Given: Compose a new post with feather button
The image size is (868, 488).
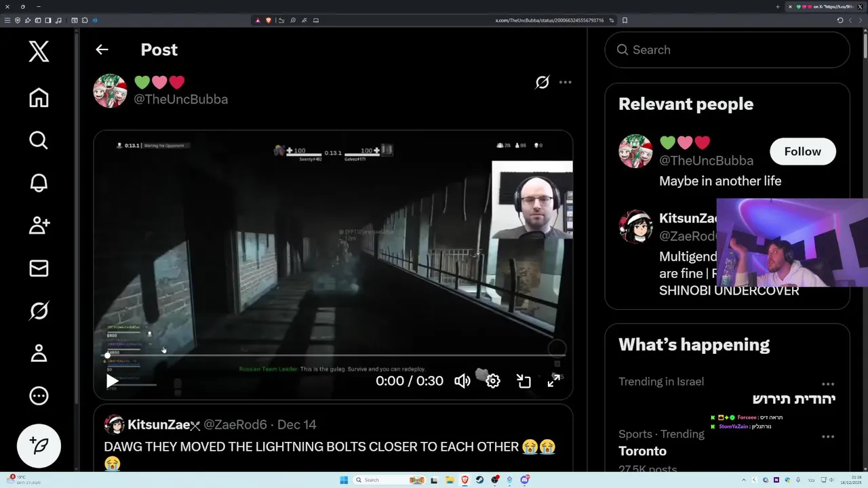Looking at the screenshot, I should click(39, 445).
